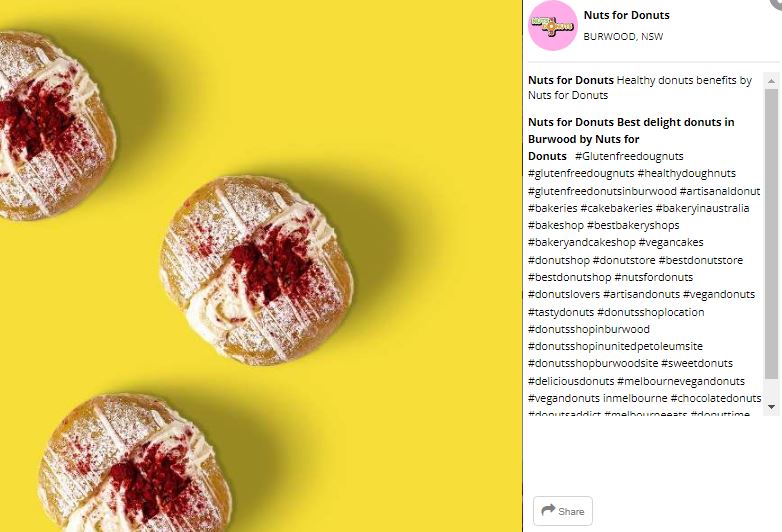782x532 pixels.
Task: Select the #bakeryinaustralia hashtag
Action: [x=702, y=208]
